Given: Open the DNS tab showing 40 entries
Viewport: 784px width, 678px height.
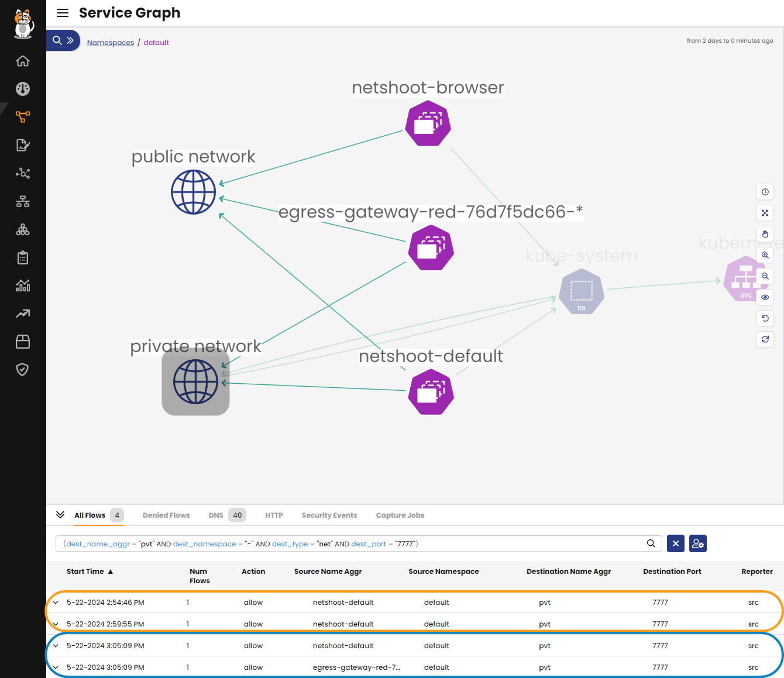Looking at the screenshot, I should (216, 515).
